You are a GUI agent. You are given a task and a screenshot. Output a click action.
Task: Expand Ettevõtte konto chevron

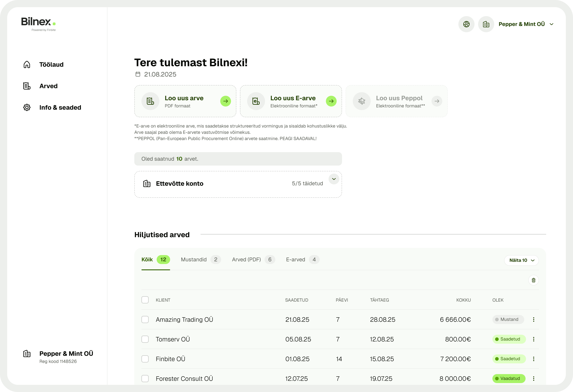click(x=334, y=179)
